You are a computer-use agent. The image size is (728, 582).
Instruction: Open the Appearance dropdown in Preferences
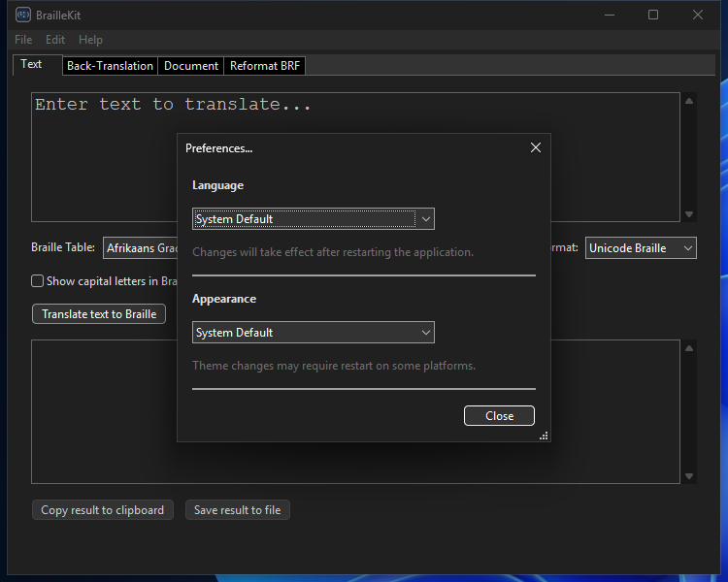(314, 333)
